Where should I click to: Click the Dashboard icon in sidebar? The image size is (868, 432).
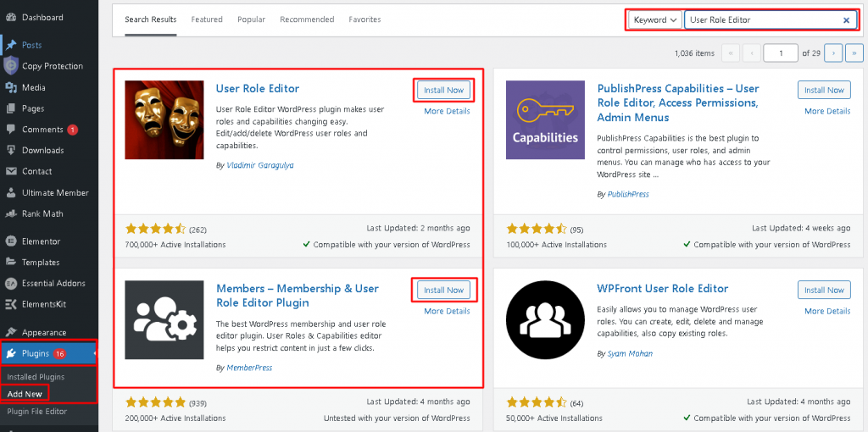(10, 17)
